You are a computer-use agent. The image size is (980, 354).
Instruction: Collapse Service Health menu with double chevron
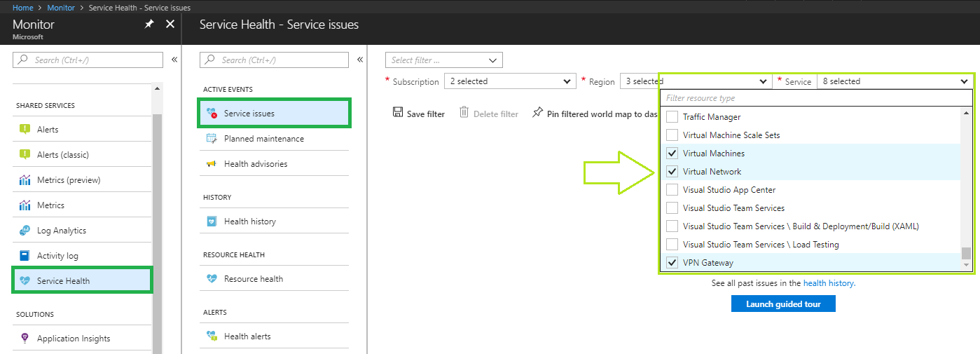(360, 60)
